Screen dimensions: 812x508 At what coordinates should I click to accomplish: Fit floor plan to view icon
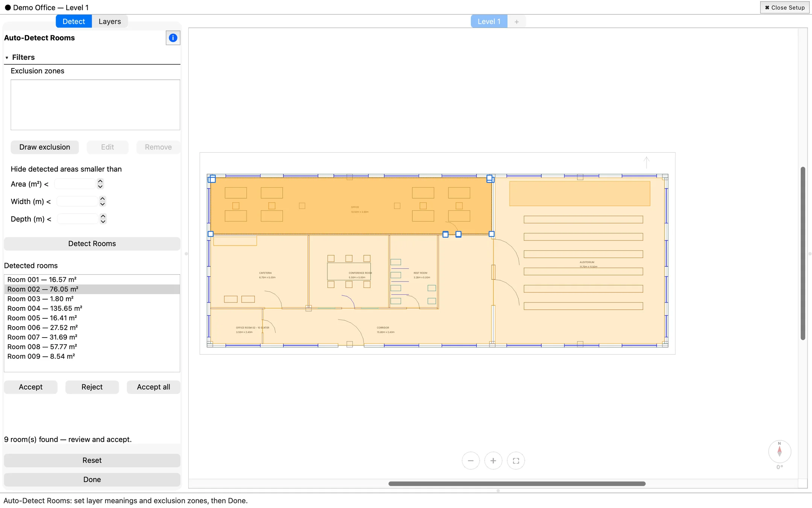(x=516, y=461)
